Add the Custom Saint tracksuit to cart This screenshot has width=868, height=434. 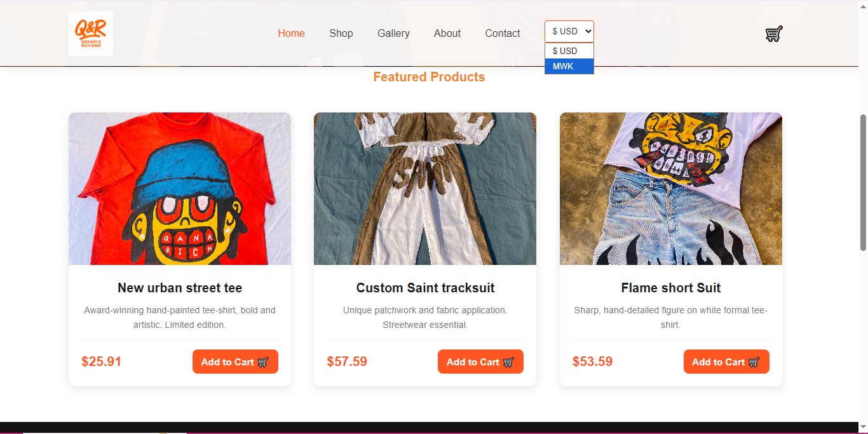[480, 362]
